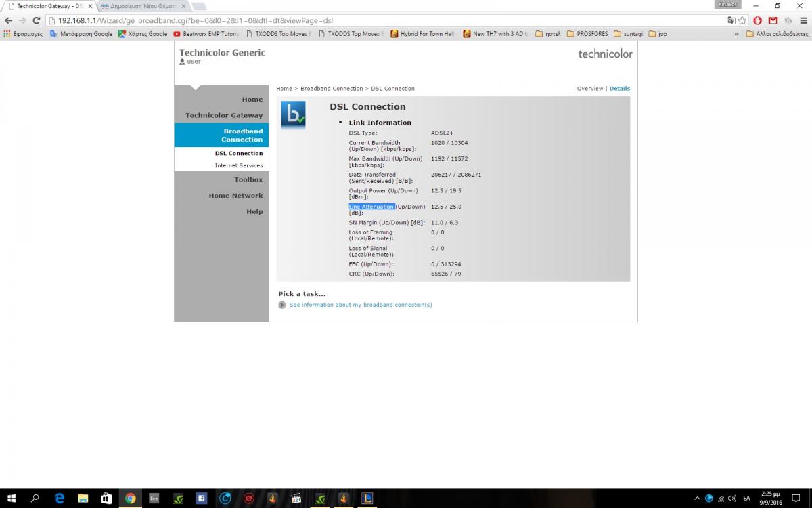Viewport: 812px width, 508px height.
Task: Click the red Opera extension icon
Action: click(x=758, y=20)
